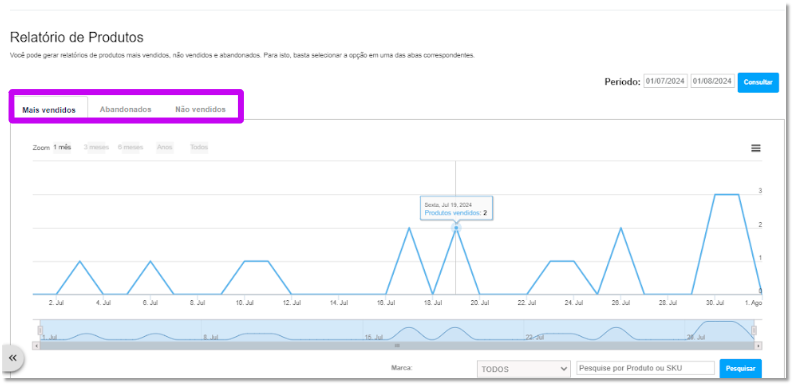Click the Periodo label
The width and height of the screenshot is (793, 385).
click(623, 82)
